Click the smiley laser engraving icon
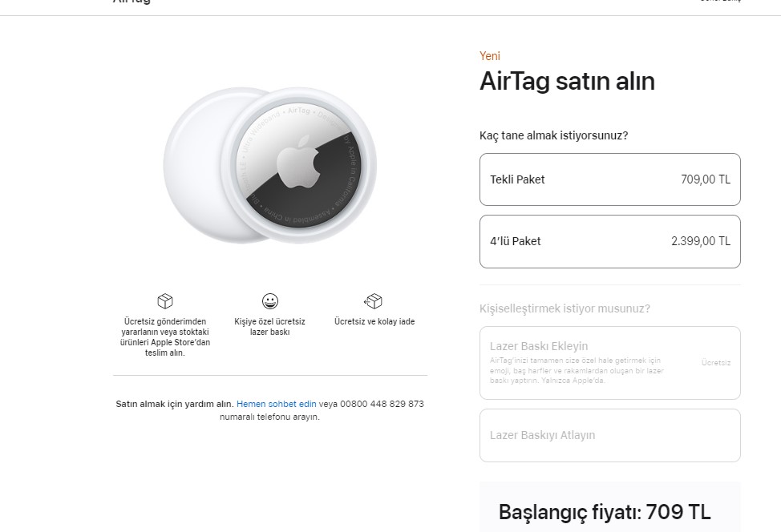This screenshot has width=781, height=532. 269,302
